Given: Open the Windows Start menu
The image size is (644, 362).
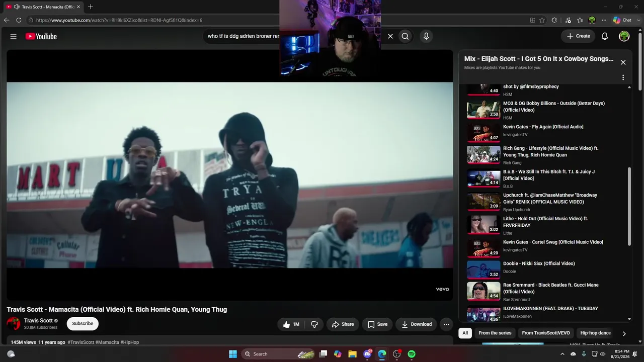Looking at the screenshot, I should tap(233, 354).
